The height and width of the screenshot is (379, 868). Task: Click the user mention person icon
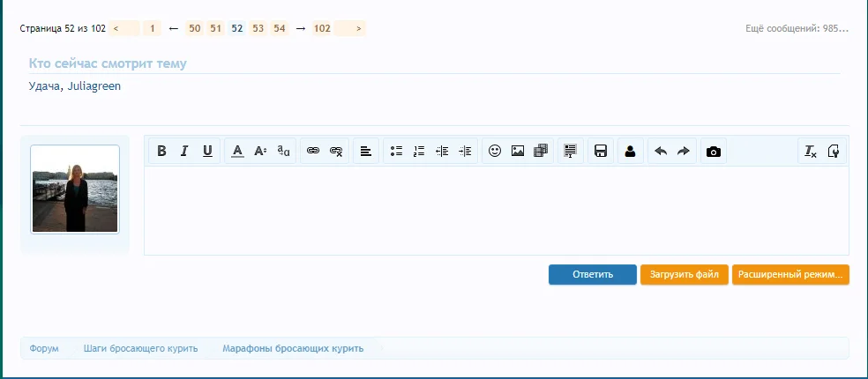630,151
